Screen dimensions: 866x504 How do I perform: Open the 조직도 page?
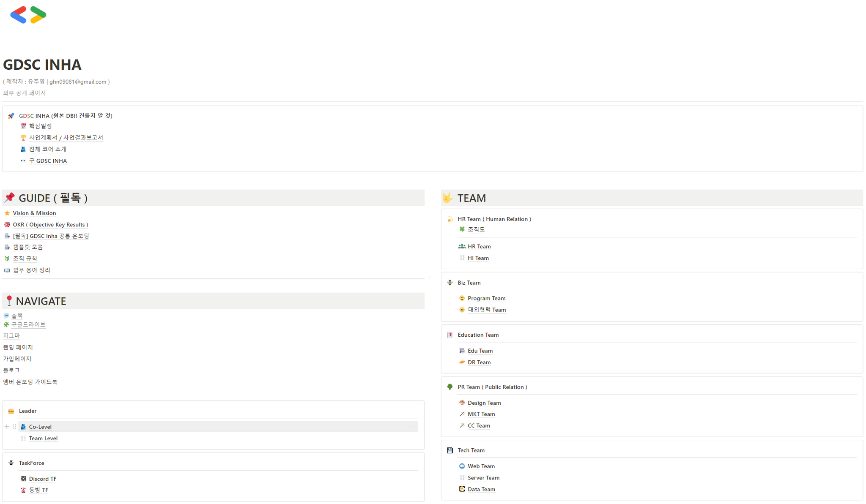(476, 229)
